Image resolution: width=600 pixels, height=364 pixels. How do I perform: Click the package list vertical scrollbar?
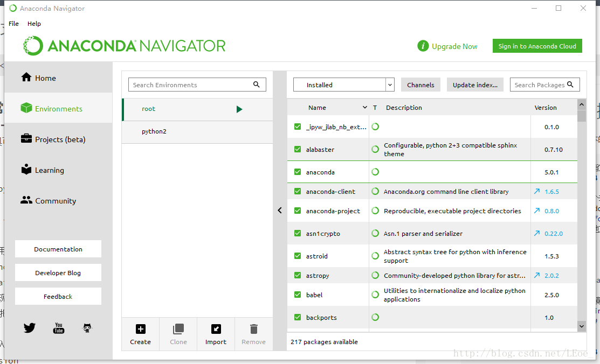pyautogui.click(x=582, y=215)
